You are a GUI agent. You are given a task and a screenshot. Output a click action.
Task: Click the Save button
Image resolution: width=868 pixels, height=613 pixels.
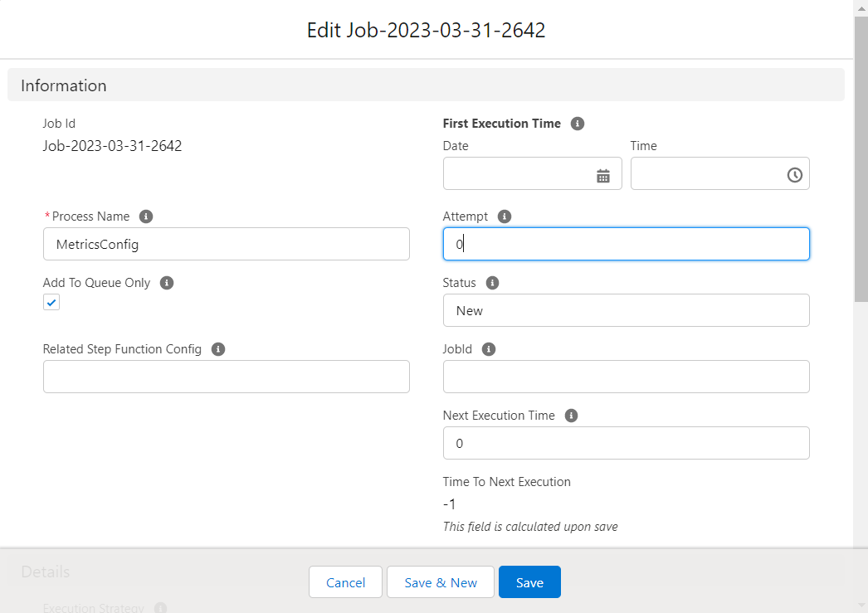(529, 581)
